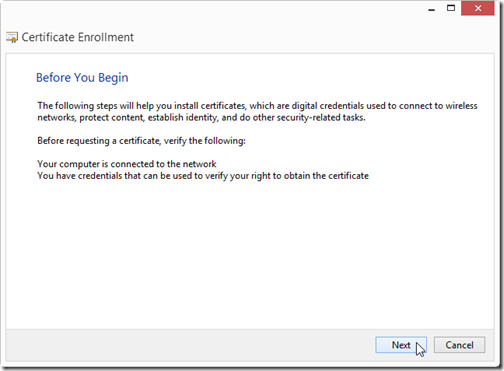Cancel the certificate enrollment wizard
This screenshot has width=504, height=371.
[459, 345]
